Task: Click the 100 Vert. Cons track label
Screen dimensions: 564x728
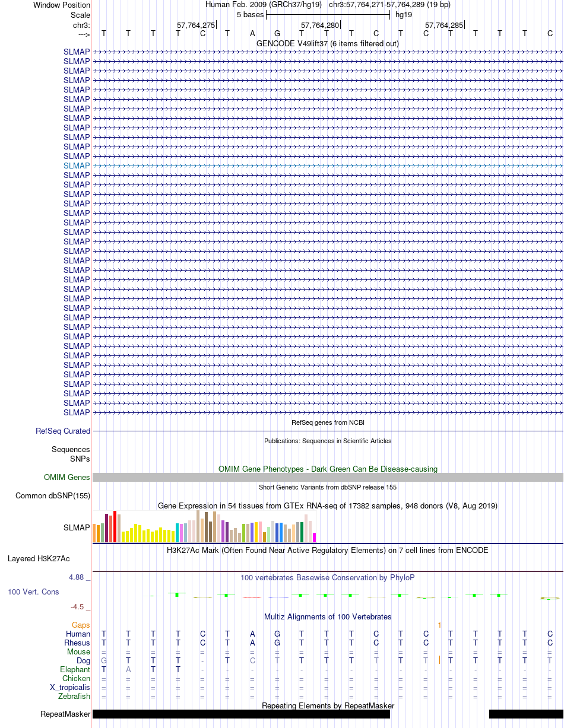Action: click(x=33, y=592)
